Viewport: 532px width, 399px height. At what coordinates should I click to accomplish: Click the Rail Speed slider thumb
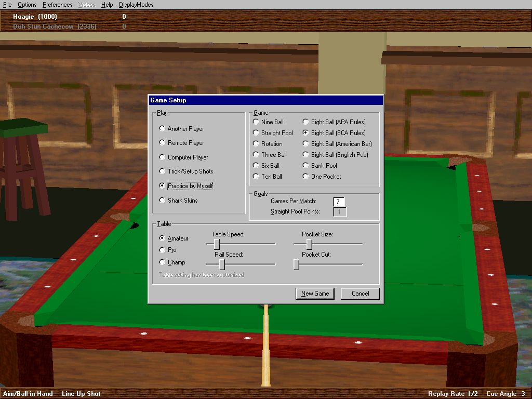tap(222, 264)
